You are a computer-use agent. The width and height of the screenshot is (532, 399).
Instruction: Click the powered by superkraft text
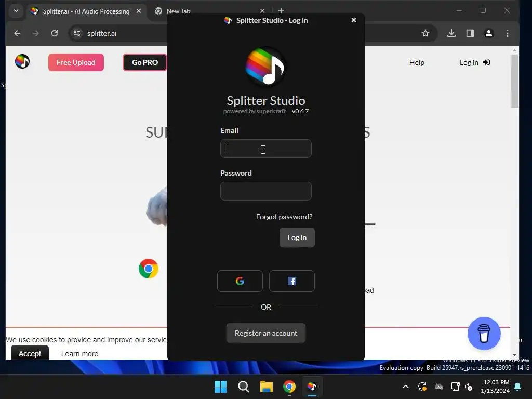(x=255, y=111)
